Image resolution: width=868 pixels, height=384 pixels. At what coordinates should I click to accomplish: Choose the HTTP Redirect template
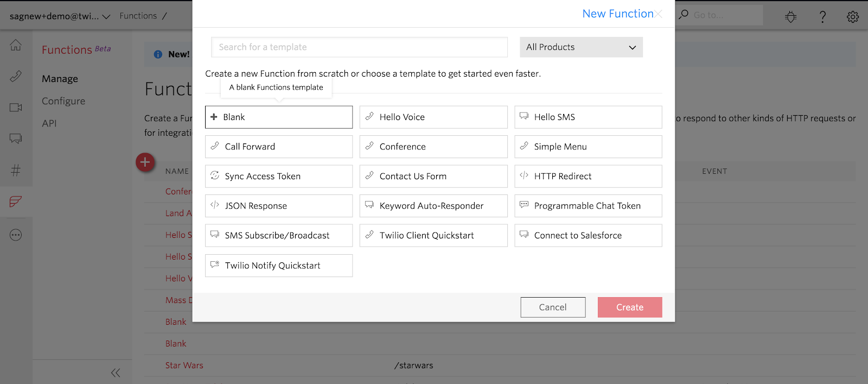588,176
